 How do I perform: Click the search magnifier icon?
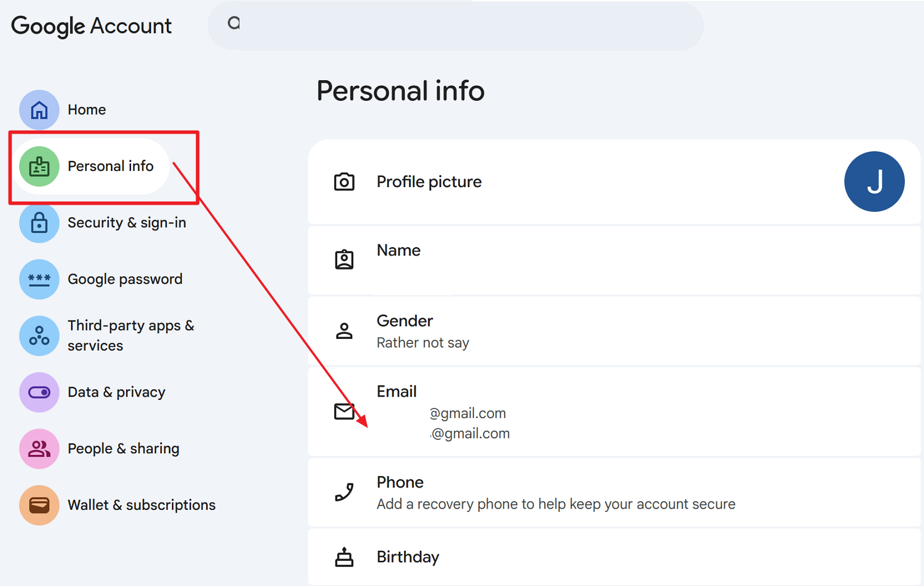[234, 24]
